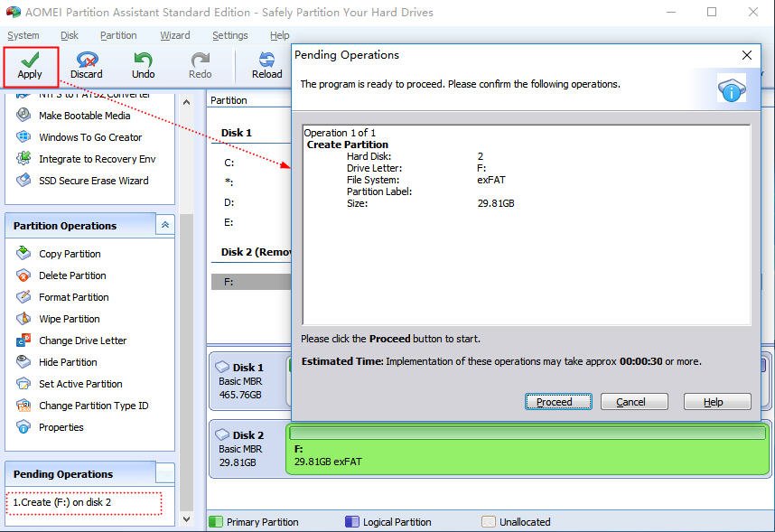Click info icon in Pending Operations dialog
This screenshot has width=775, height=532.
(x=732, y=90)
